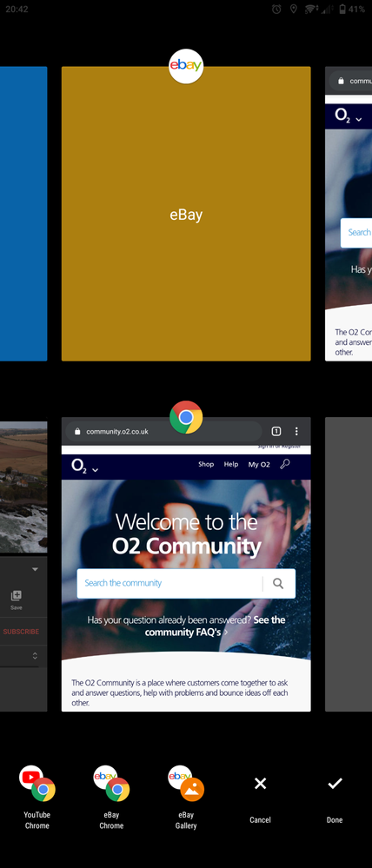The width and height of the screenshot is (372, 868).
Task: Tap the eBay app icon above the card
Action: [186, 66]
